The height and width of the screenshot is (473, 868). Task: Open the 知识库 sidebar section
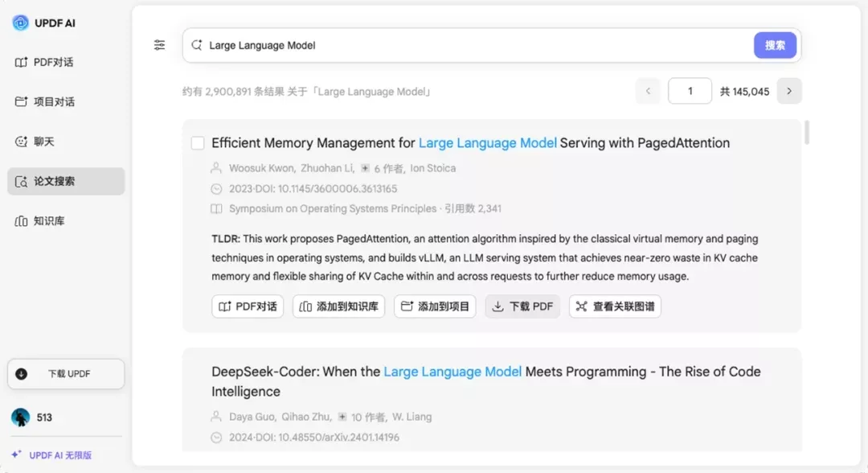[x=66, y=221]
